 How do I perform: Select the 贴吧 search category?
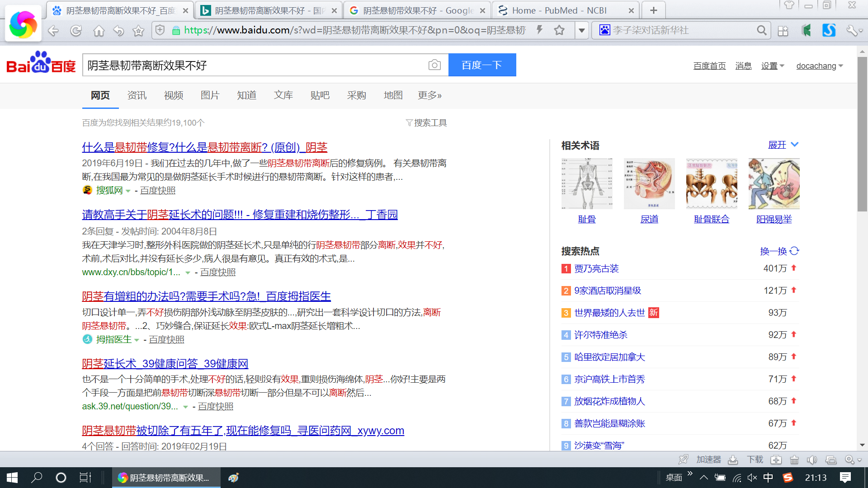click(320, 95)
